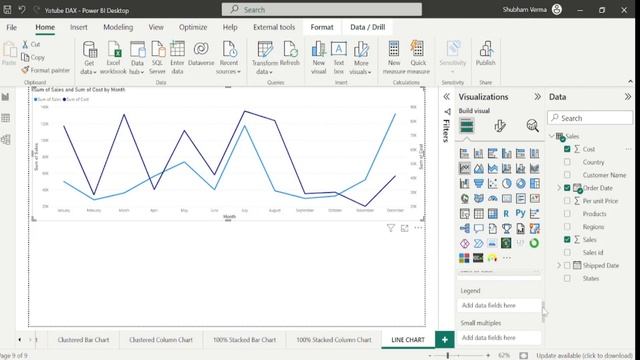This screenshot has height=360, width=640.
Task: Expand the Shipped Date hierarchy
Action: point(559,265)
